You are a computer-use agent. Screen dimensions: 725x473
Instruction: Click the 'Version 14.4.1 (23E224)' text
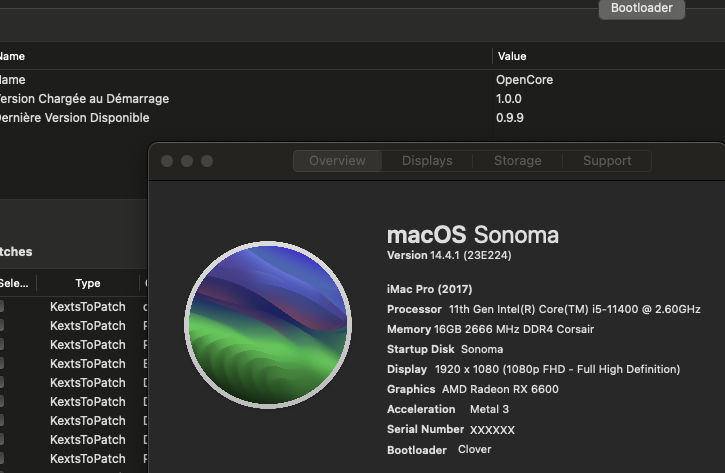click(449, 255)
